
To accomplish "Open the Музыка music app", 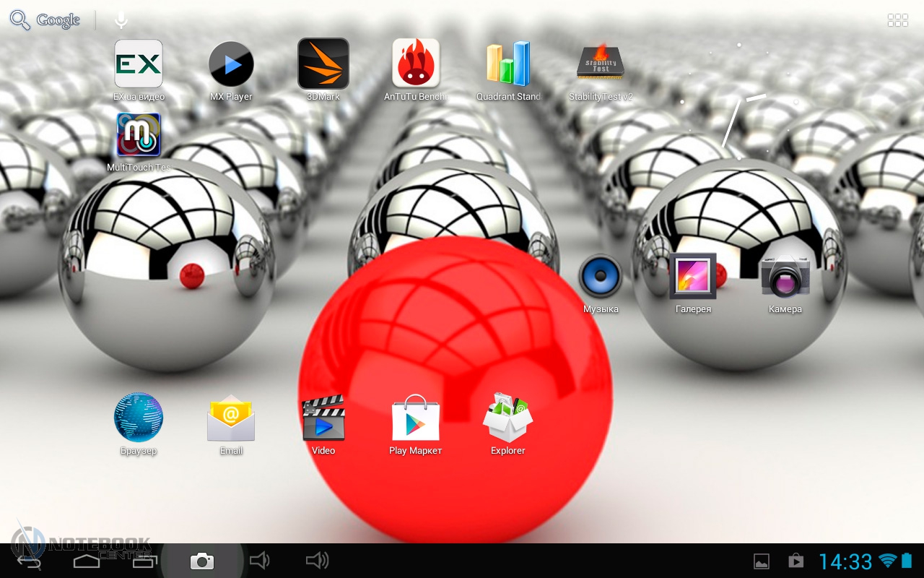I will pos(601,277).
